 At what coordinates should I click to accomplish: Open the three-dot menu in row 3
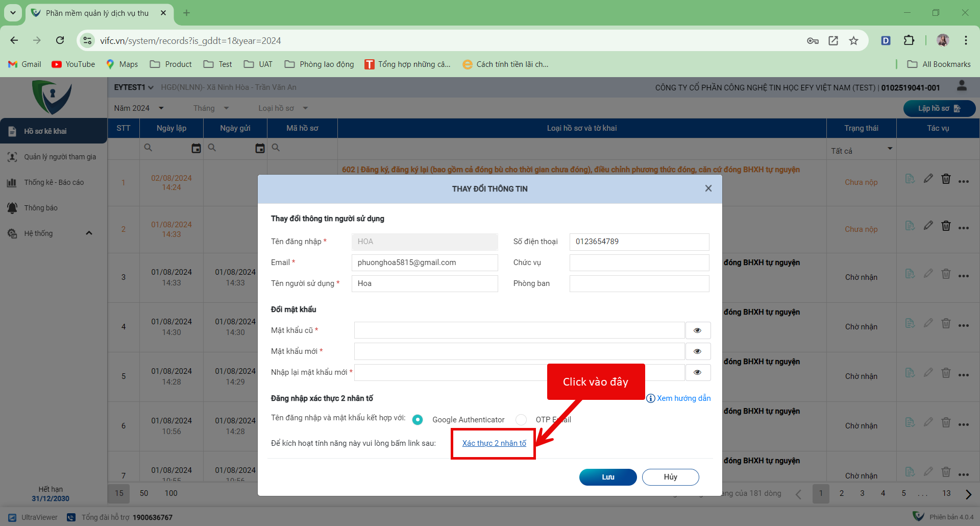[963, 276]
